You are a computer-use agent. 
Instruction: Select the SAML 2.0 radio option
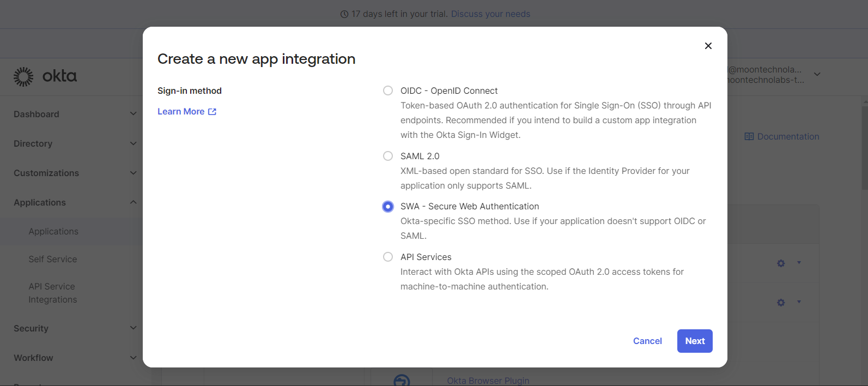point(388,156)
